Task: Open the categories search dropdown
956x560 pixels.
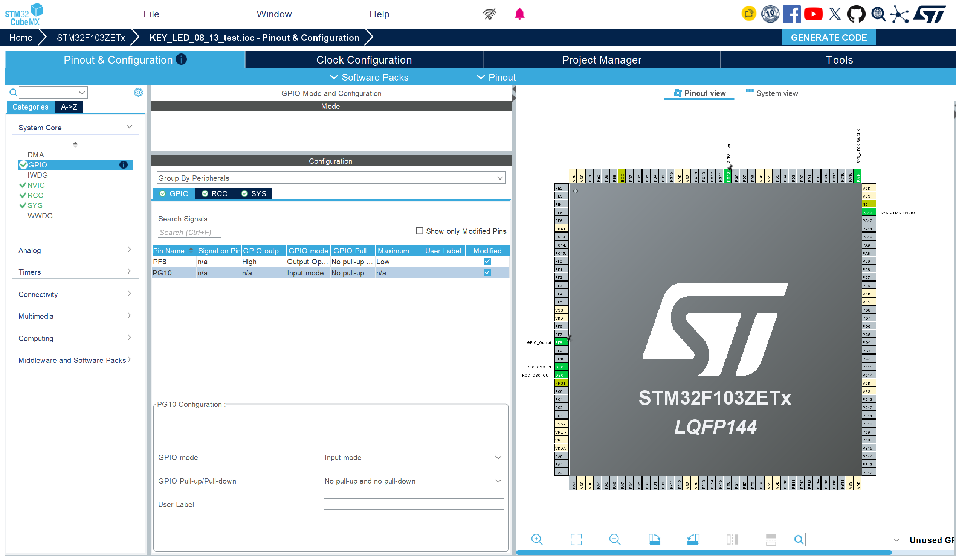Action: (x=82, y=93)
